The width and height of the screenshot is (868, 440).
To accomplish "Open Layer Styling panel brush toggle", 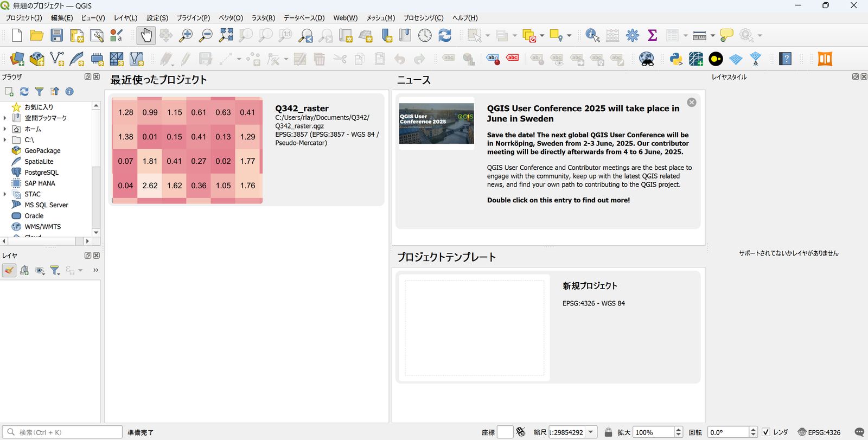I will [9, 270].
